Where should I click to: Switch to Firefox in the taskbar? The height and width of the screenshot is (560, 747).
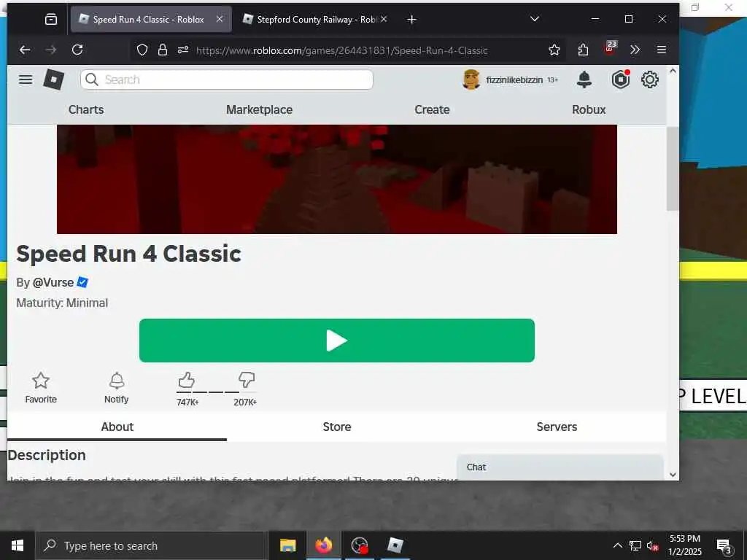click(x=323, y=545)
